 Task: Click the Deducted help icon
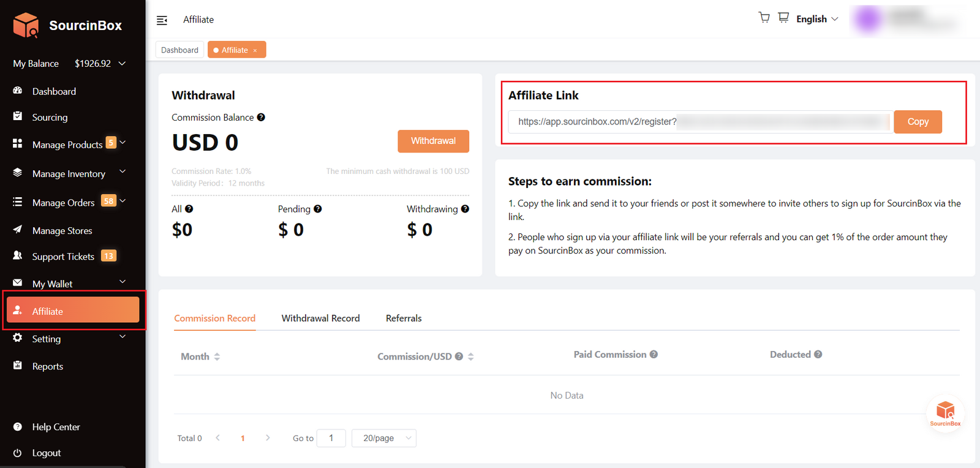click(818, 355)
